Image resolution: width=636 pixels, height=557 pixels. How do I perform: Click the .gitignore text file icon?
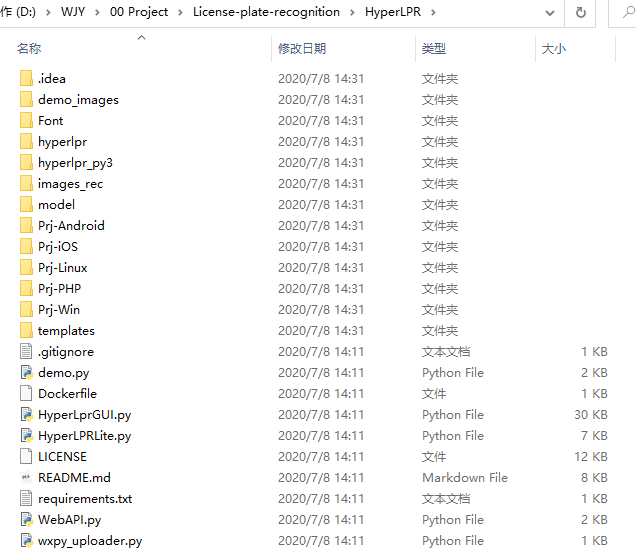click(x=26, y=352)
